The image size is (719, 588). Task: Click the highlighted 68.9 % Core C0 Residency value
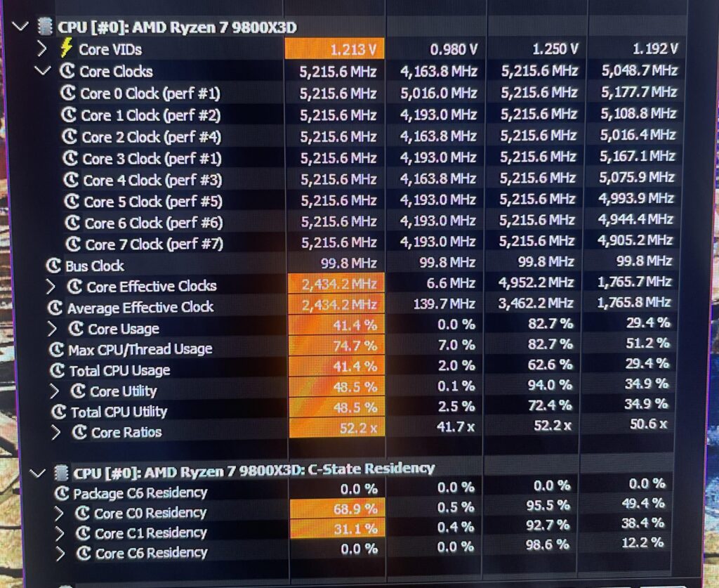click(338, 509)
